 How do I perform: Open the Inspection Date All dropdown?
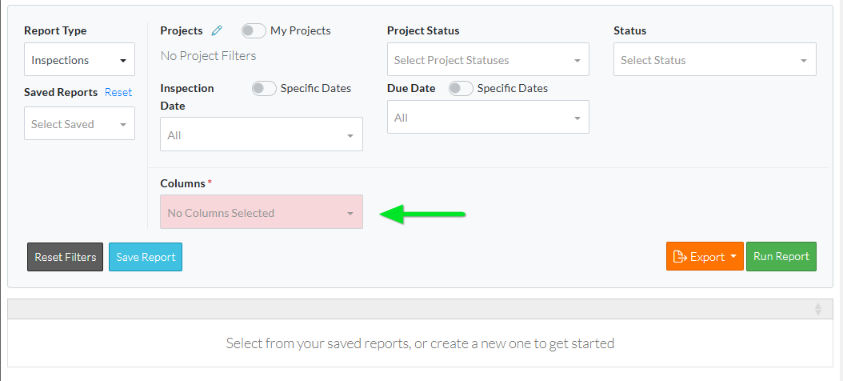point(261,134)
